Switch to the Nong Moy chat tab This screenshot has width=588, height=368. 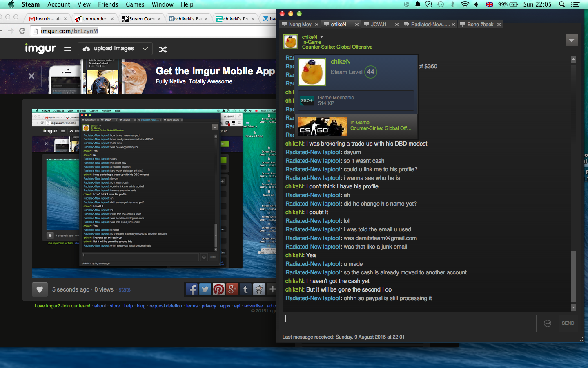coord(300,25)
